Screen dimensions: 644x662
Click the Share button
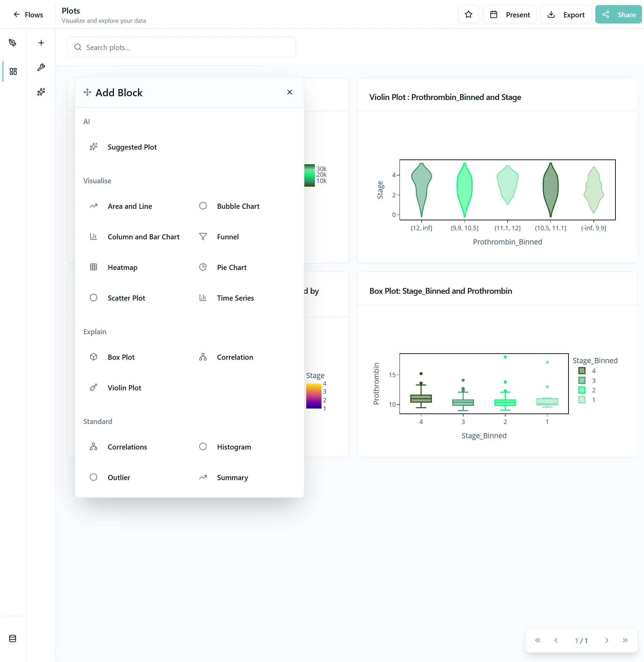tap(618, 14)
